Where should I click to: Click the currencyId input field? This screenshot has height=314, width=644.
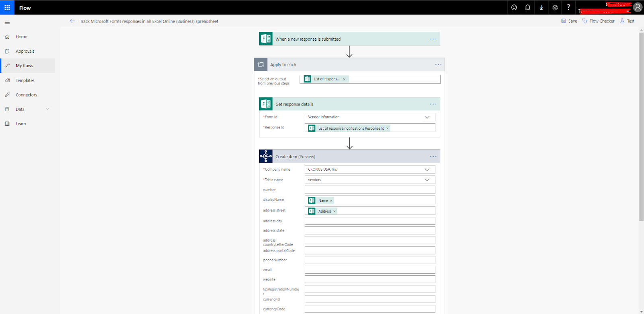point(370,299)
